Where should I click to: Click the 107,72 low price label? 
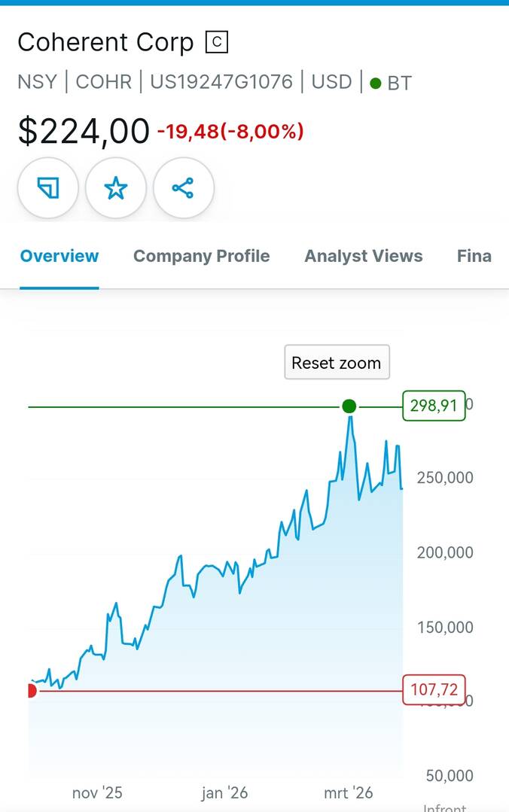434,689
